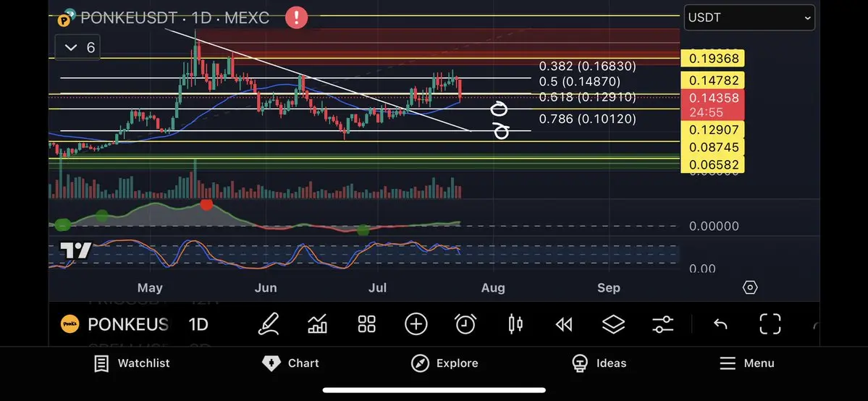Viewport: 868px width, 401px height.
Task: Open the Explore tab
Action: tap(444, 363)
